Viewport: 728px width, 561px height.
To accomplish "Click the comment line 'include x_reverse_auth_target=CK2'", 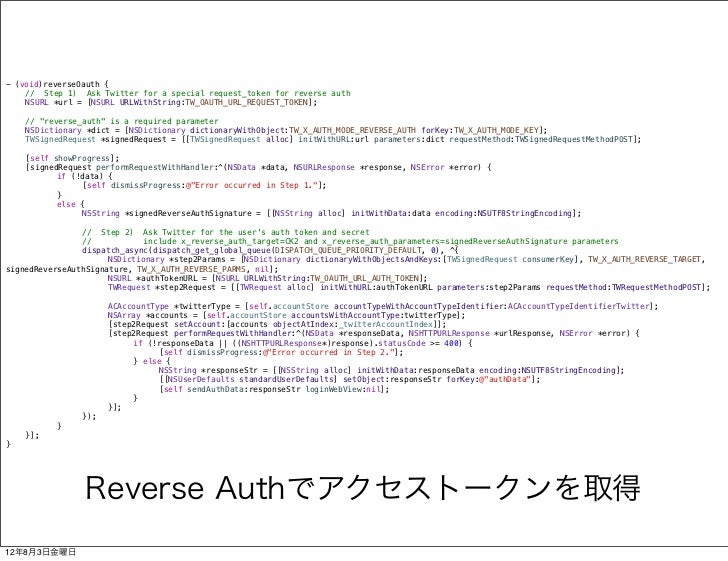I will (x=350, y=241).
